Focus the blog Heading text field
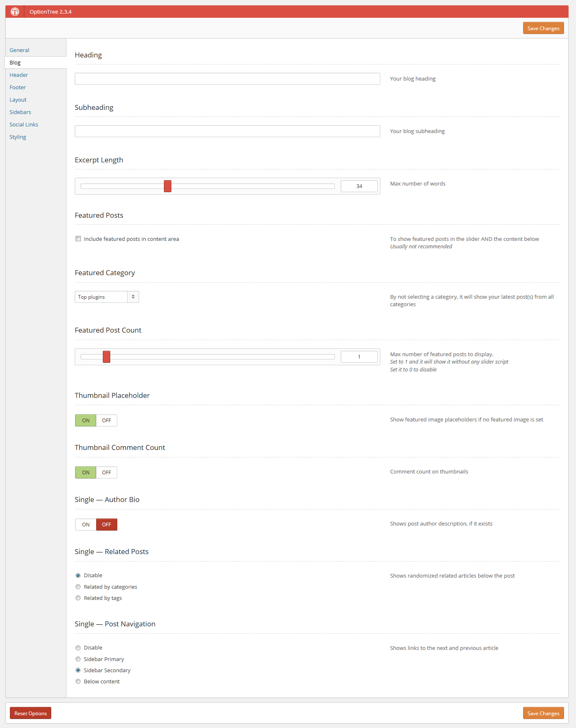Screen dimensions: 576x728 pyautogui.click(x=228, y=79)
